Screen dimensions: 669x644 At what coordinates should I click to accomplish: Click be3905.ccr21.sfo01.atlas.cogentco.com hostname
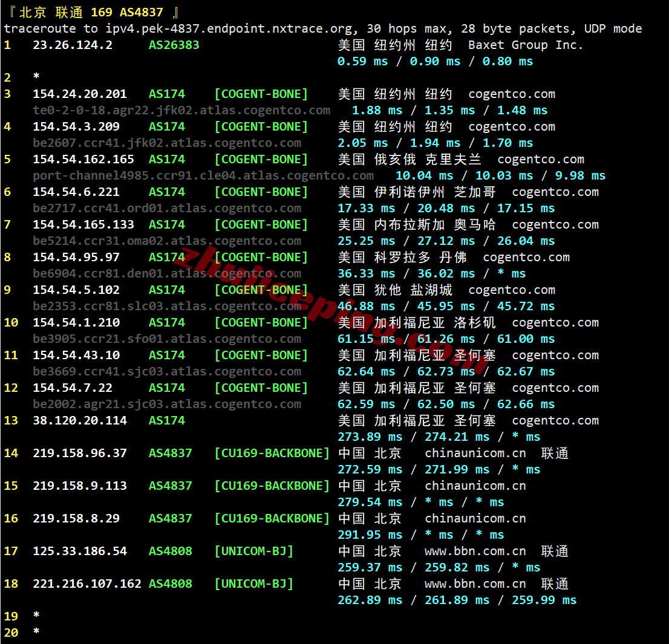click(x=167, y=339)
